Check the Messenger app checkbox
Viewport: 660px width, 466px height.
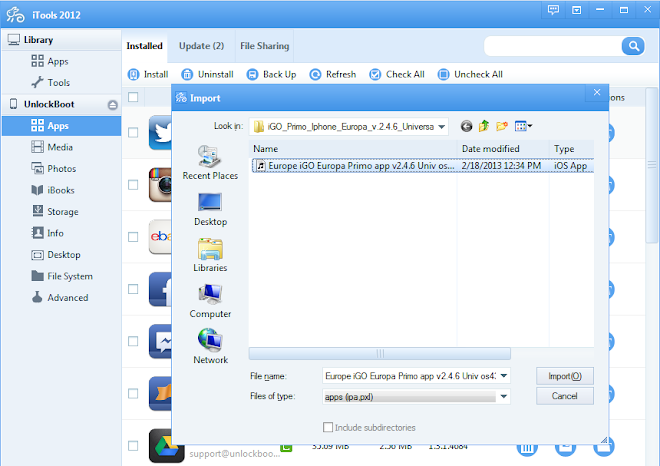click(133, 341)
